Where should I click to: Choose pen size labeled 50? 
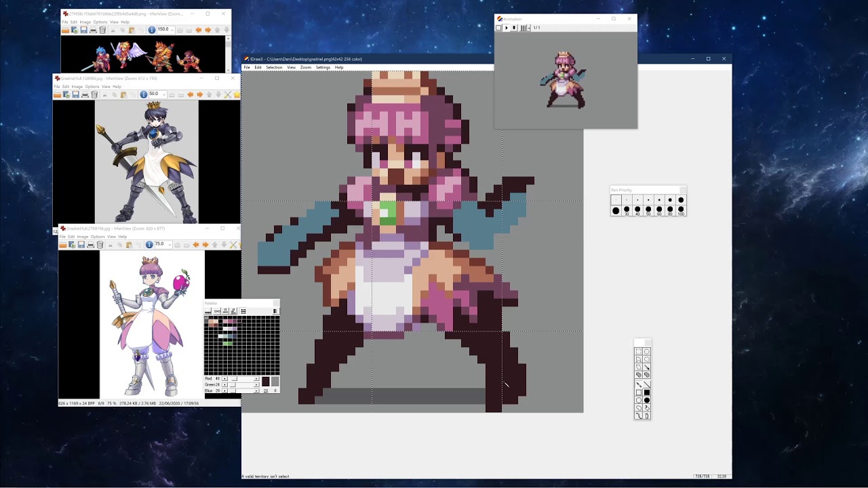coord(648,211)
